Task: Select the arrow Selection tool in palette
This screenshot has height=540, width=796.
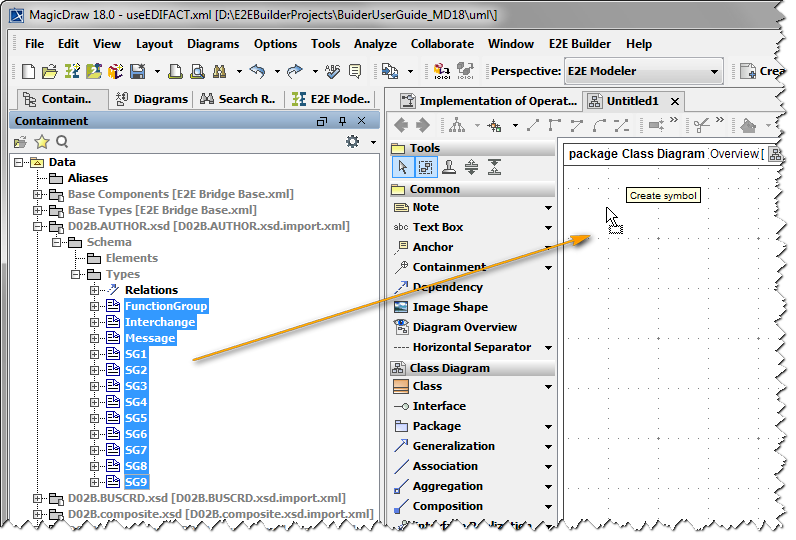Action: pyautogui.click(x=402, y=168)
